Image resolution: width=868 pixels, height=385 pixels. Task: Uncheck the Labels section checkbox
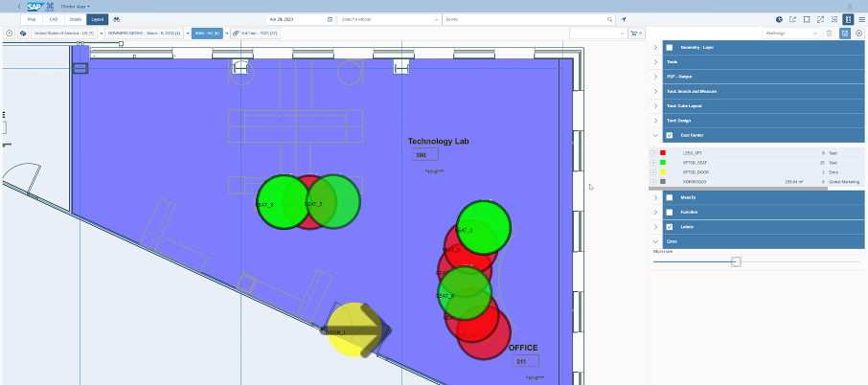tap(670, 227)
